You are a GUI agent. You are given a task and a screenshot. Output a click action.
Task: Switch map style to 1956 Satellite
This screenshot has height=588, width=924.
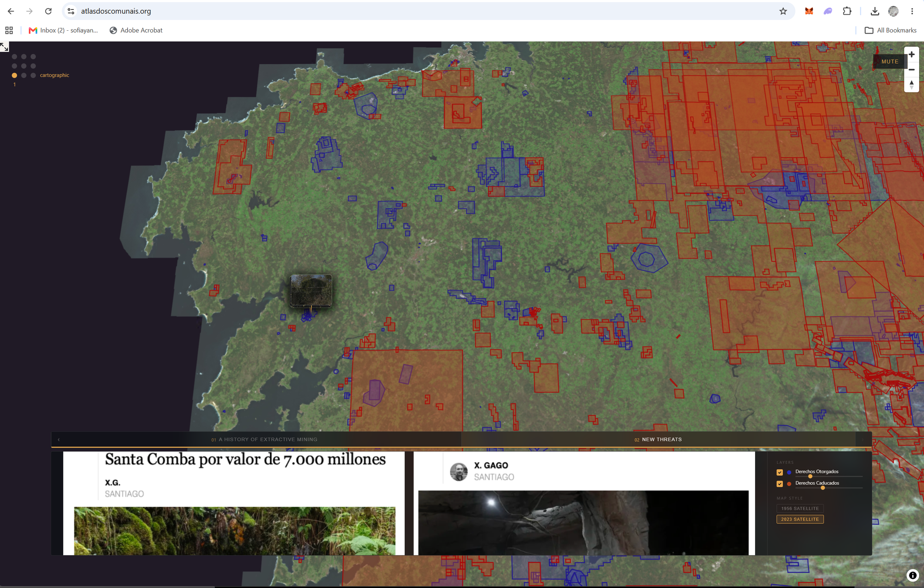click(800, 508)
